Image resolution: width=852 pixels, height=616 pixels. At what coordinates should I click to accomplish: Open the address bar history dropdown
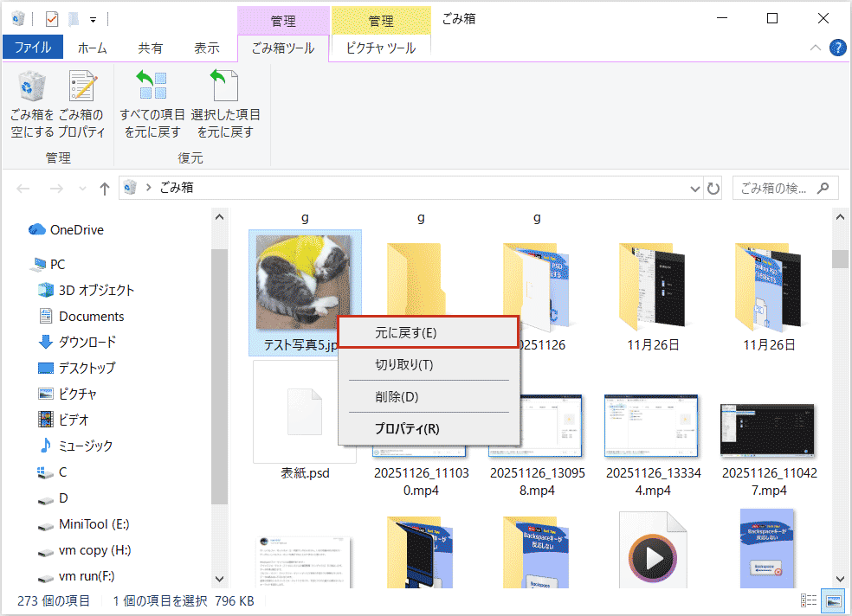click(694, 188)
